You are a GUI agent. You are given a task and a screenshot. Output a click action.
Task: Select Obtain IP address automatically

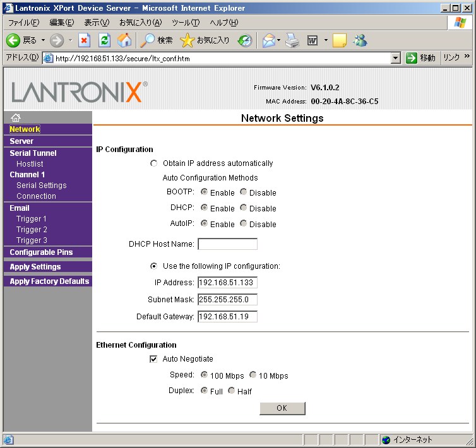pos(153,163)
